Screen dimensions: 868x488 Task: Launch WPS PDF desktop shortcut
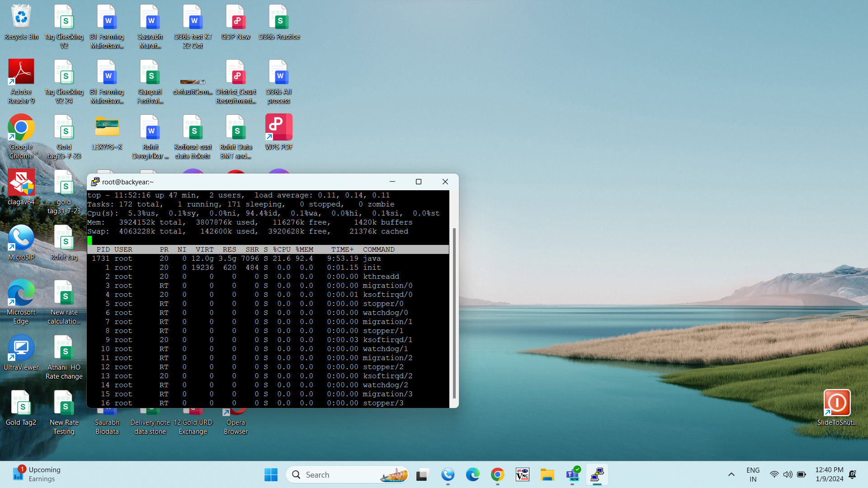(x=279, y=133)
